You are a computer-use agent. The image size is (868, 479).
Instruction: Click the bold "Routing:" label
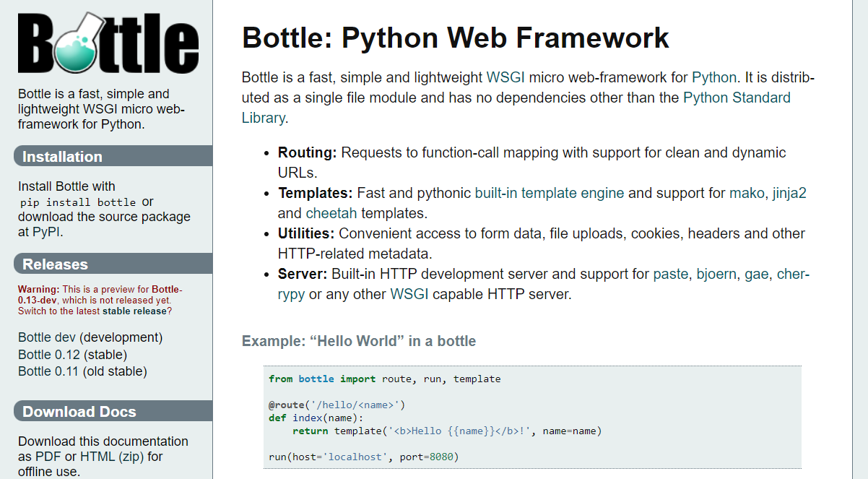coord(308,152)
